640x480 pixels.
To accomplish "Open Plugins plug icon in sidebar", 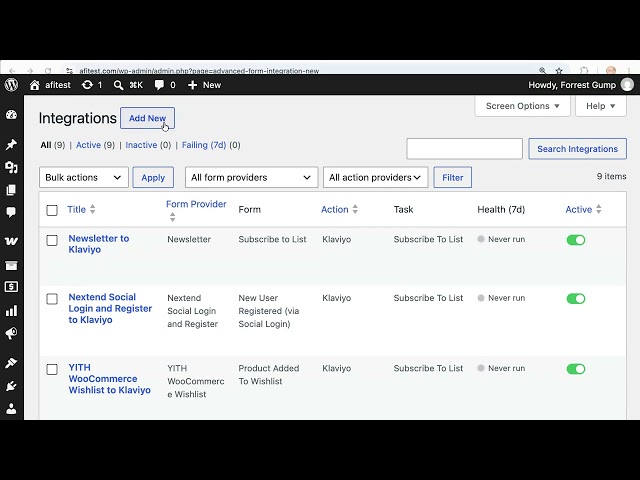I will click(x=11, y=386).
